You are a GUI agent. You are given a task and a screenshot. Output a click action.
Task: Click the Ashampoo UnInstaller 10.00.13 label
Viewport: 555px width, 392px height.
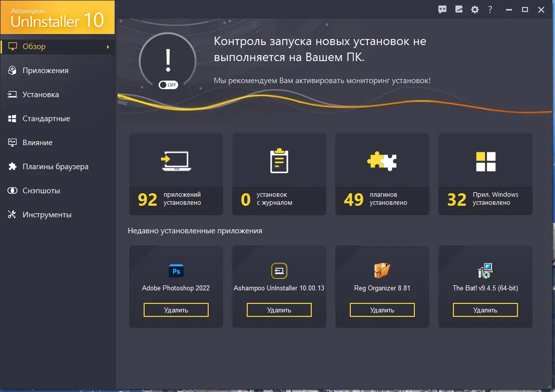[x=279, y=288]
